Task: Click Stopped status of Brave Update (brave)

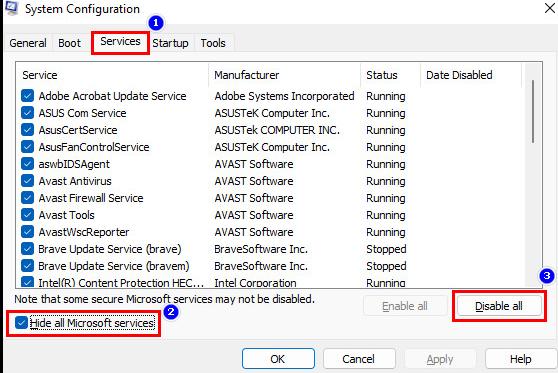Action: point(386,249)
